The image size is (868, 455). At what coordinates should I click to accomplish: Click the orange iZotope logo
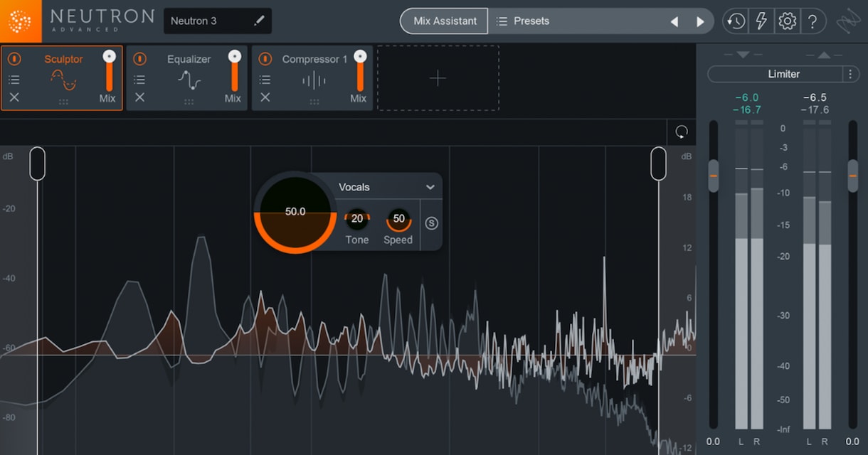(21, 21)
